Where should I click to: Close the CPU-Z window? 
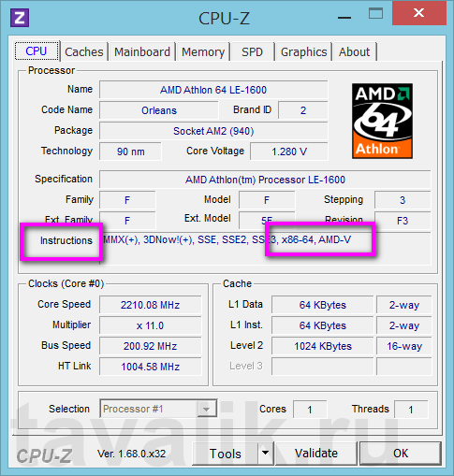click(x=418, y=13)
